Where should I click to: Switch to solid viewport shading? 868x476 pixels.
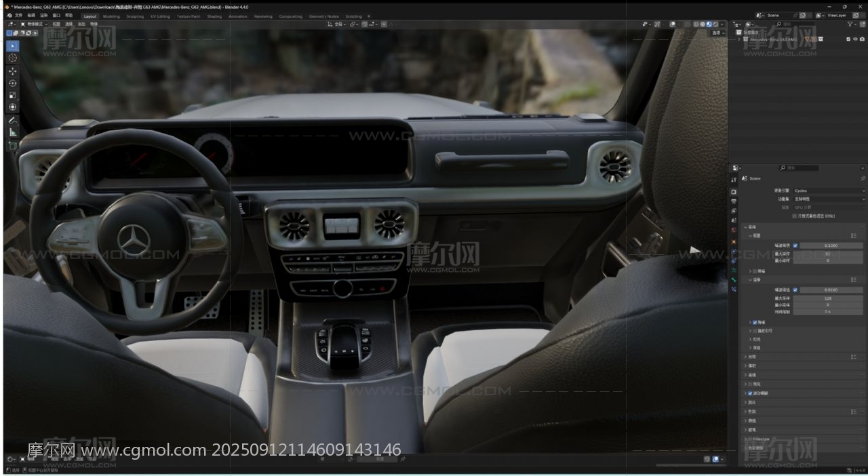point(703,24)
